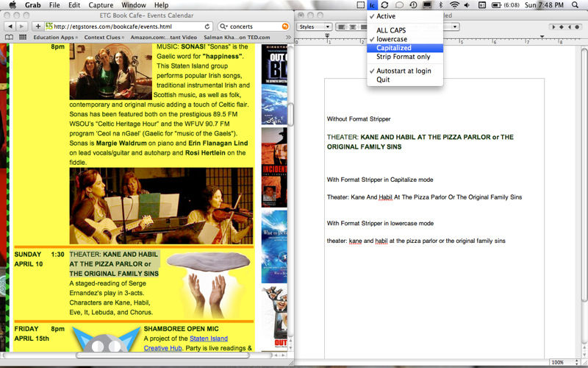
Task: Open the search engine magnifier dropdown
Action: point(223,26)
